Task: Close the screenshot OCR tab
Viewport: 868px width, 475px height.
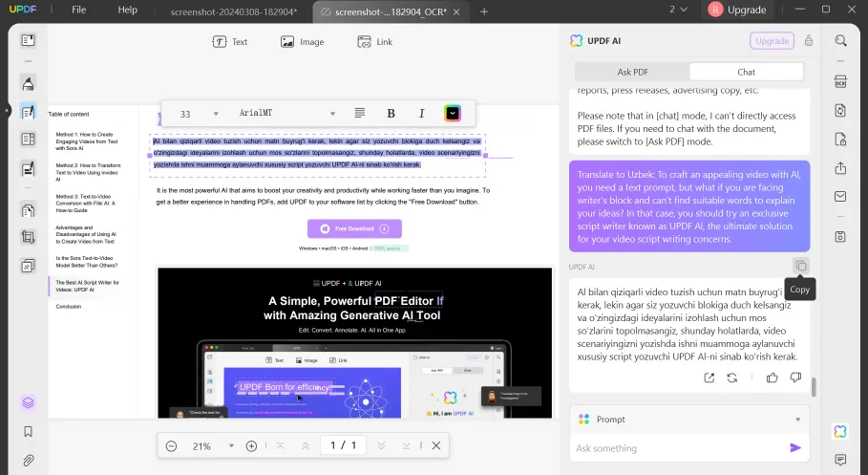Action: pyautogui.click(x=456, y=11)
